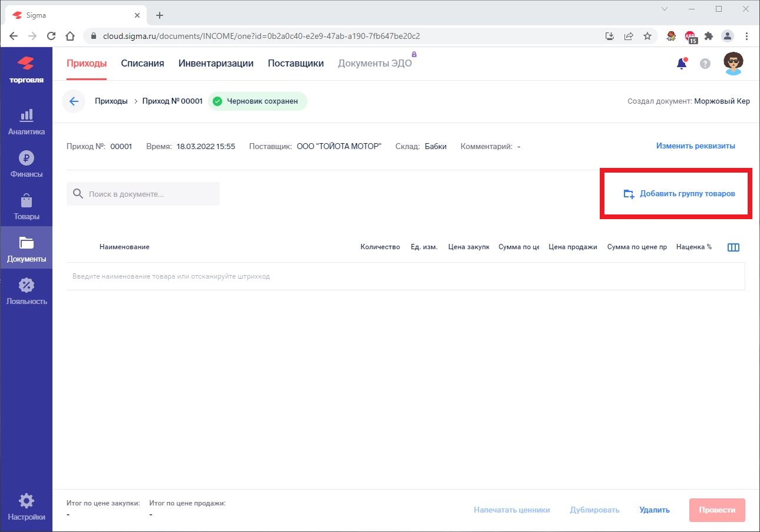Open the help question mark icon

[x=705, y=64]
